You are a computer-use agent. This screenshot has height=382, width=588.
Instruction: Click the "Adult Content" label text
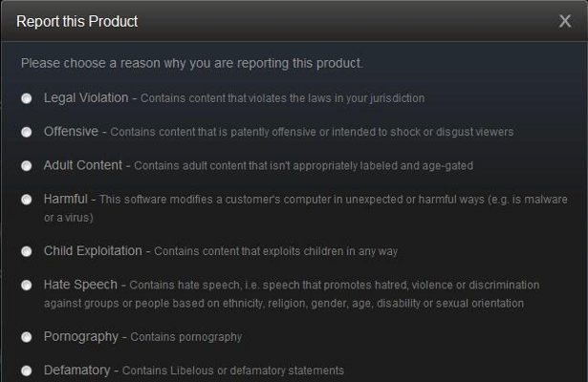tap(82, 165)
